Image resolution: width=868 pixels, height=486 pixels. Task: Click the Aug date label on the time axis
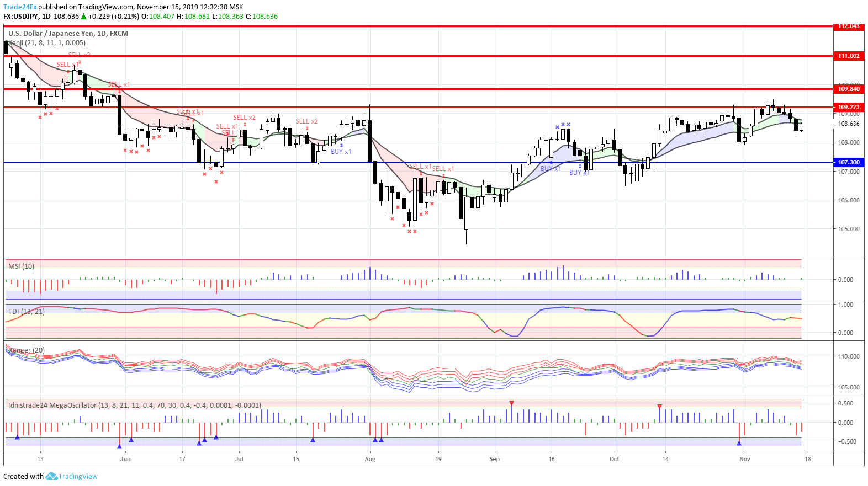[370, 459]
